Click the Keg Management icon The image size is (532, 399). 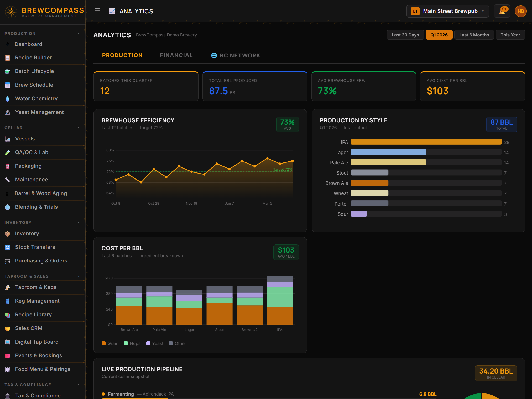click(8, 301)
